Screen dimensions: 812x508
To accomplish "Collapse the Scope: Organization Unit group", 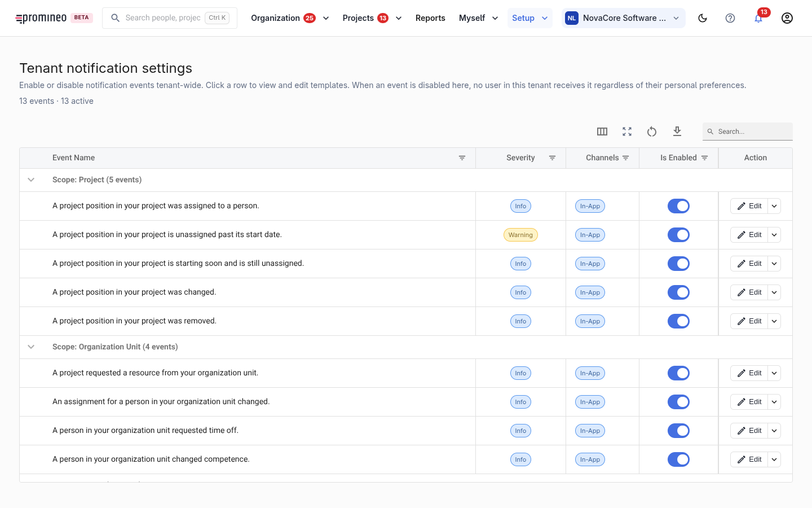I will point(31,347).
